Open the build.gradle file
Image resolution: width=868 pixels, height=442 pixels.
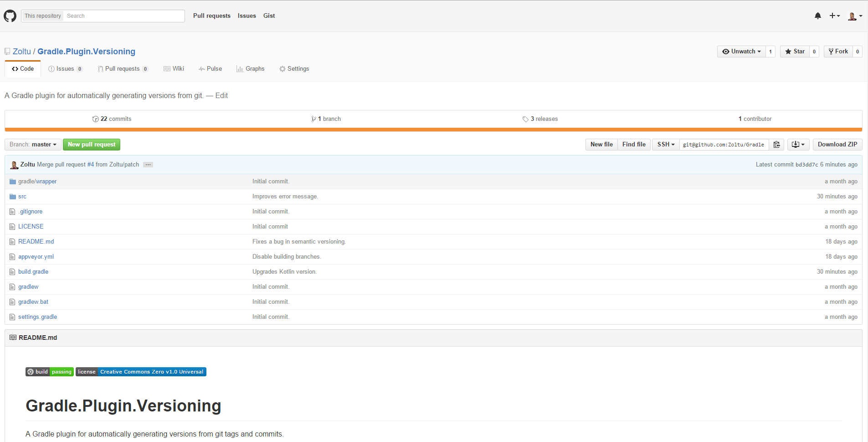(33, 272)
